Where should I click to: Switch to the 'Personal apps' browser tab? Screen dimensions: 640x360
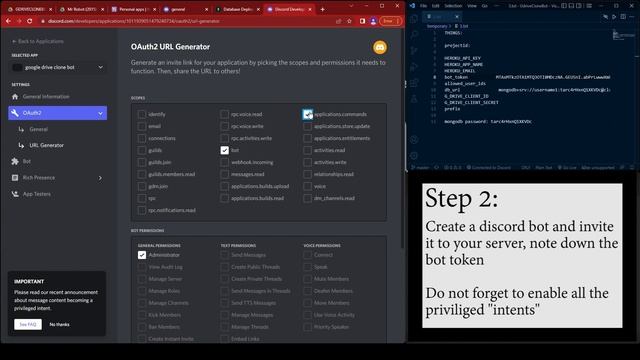click(x=133, y=9)
